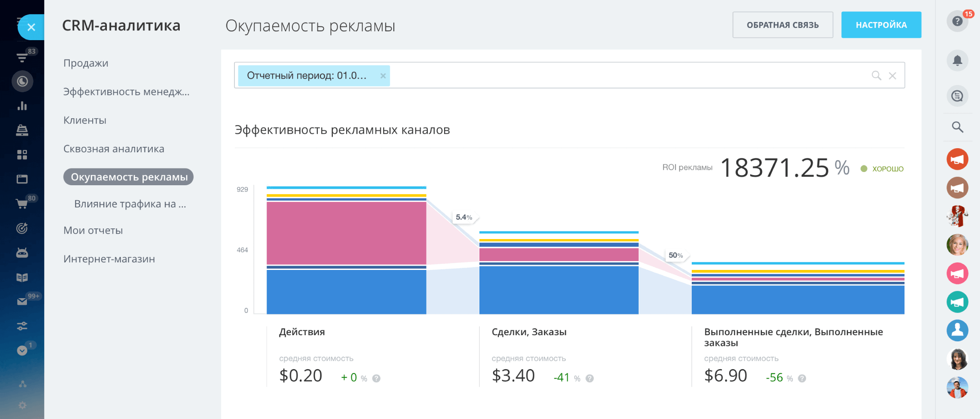Viewport: 980px width, 419px height.
Task: Close the CRM analytics side panel
Action: (31, 27)
